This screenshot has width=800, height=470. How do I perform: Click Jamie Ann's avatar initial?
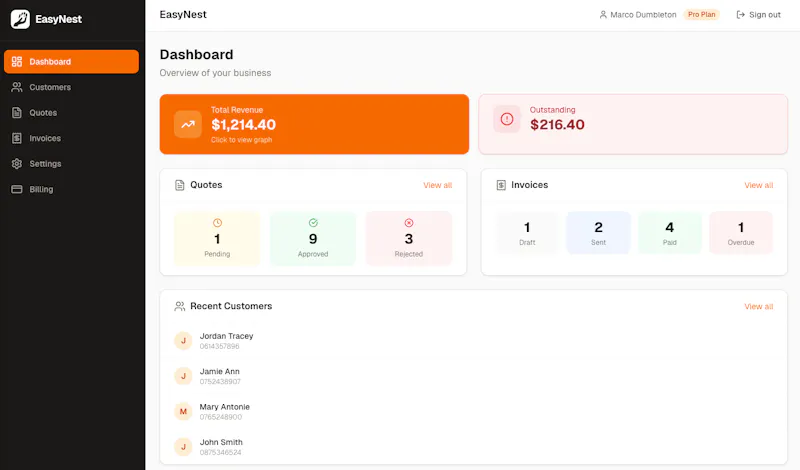183,376
